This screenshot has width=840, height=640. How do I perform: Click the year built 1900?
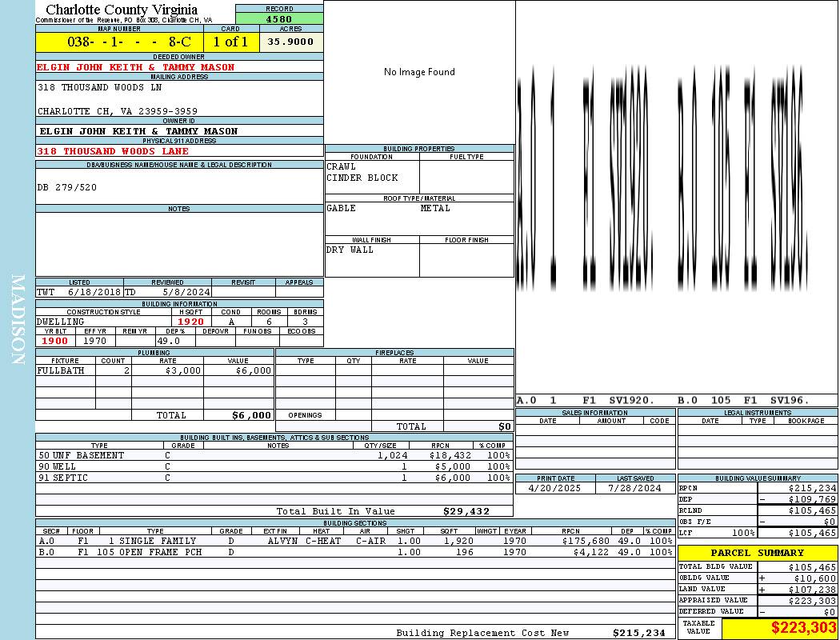(x=54, y=341)
